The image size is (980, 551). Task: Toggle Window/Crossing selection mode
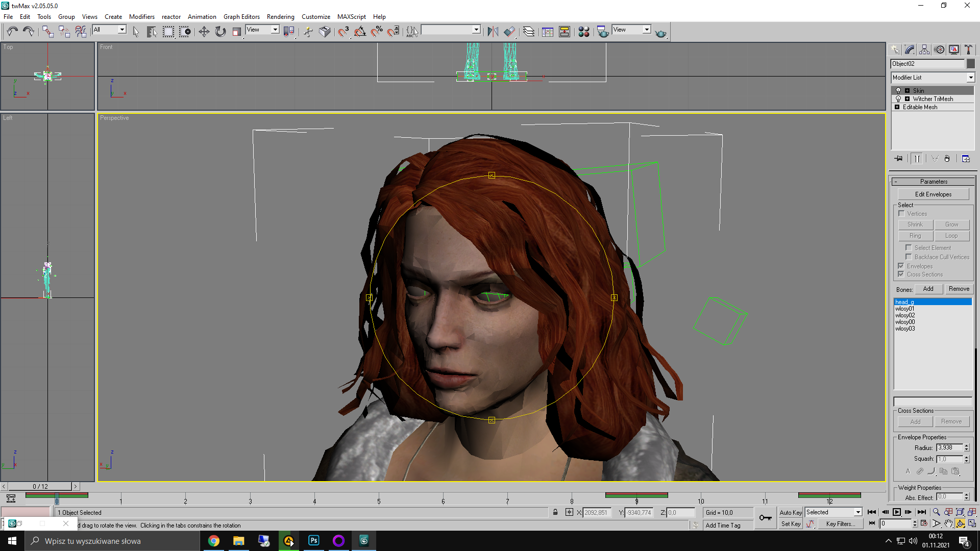pyautogui.click(x=185, y=32)
